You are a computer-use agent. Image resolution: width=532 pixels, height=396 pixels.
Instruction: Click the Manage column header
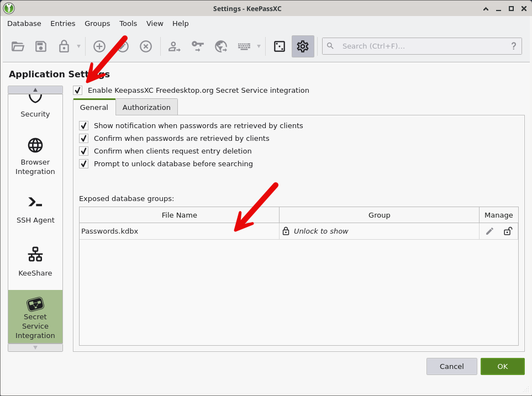(499, 215)
